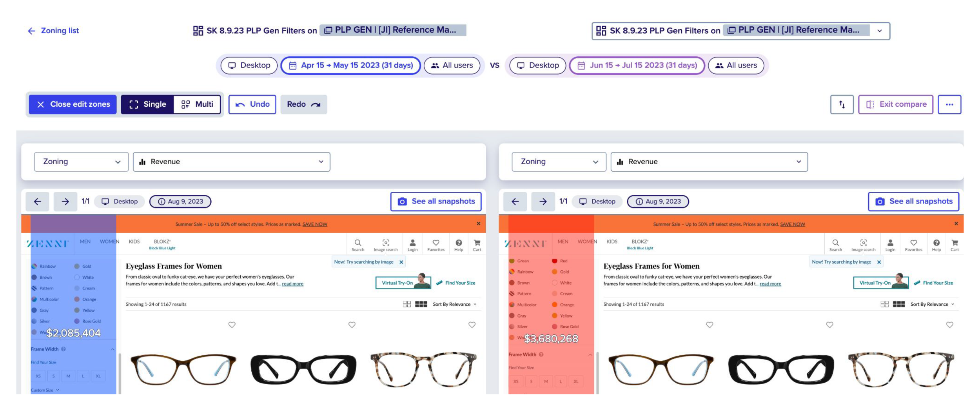
Task: Click Cart icon in right snapshot
Action: (955, 245)
